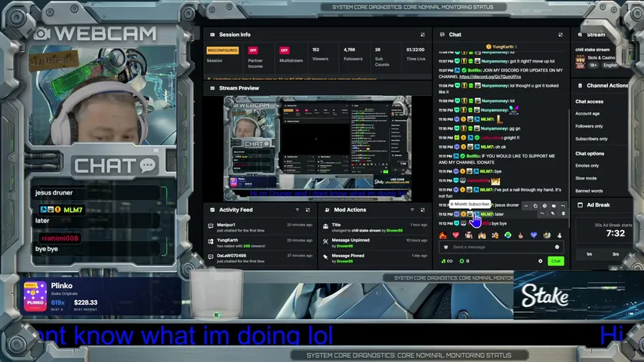
Task: Click the 152 Viewers stat
Action: [x=320, y=54]
